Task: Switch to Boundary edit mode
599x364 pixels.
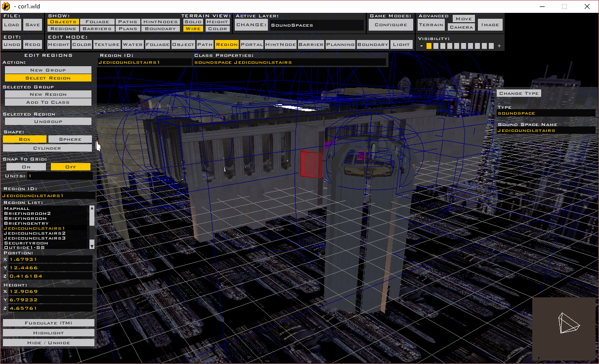Action: (x=373, y=44)
